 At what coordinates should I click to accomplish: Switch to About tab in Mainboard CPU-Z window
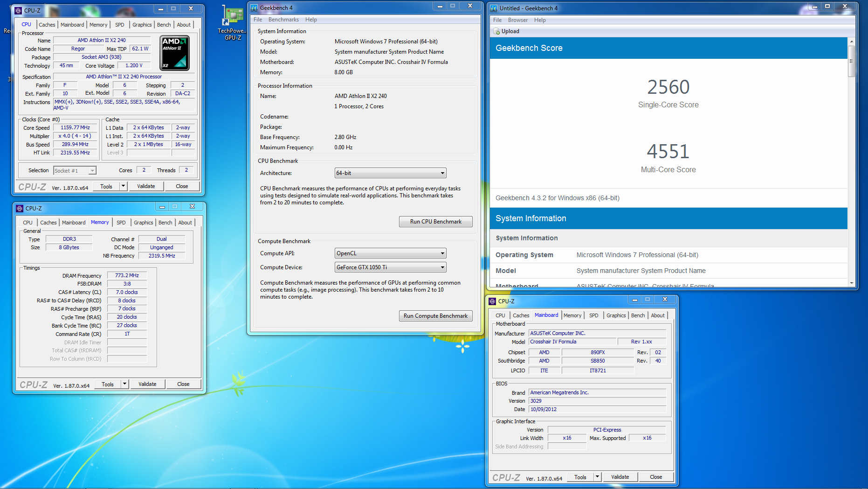[658, 315]
